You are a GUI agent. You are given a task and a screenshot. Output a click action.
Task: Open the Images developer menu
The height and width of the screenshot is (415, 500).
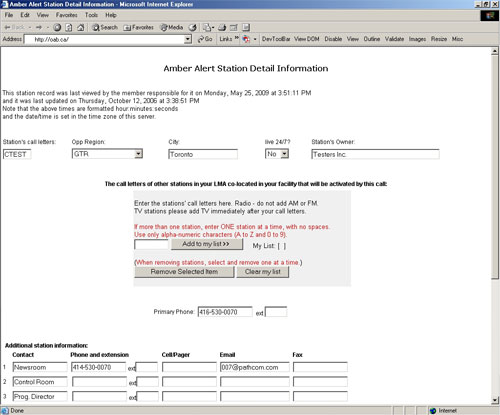point(417,39)
